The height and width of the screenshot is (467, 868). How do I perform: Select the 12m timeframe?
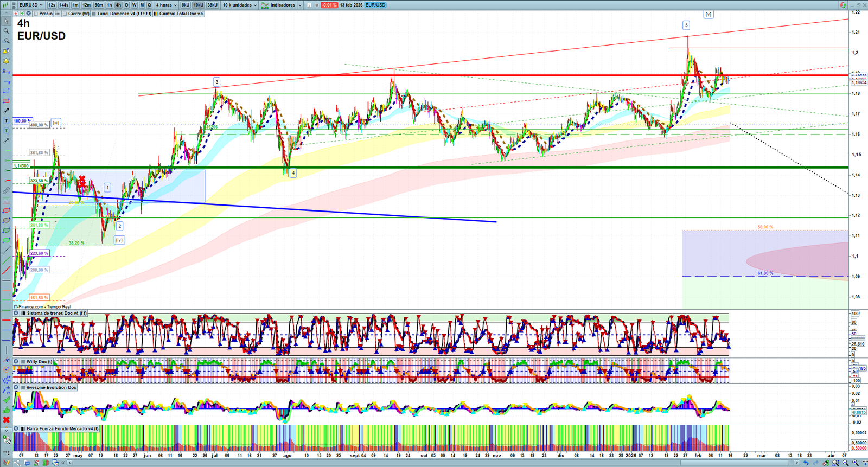pyautogui.click(x=86, y=5)
